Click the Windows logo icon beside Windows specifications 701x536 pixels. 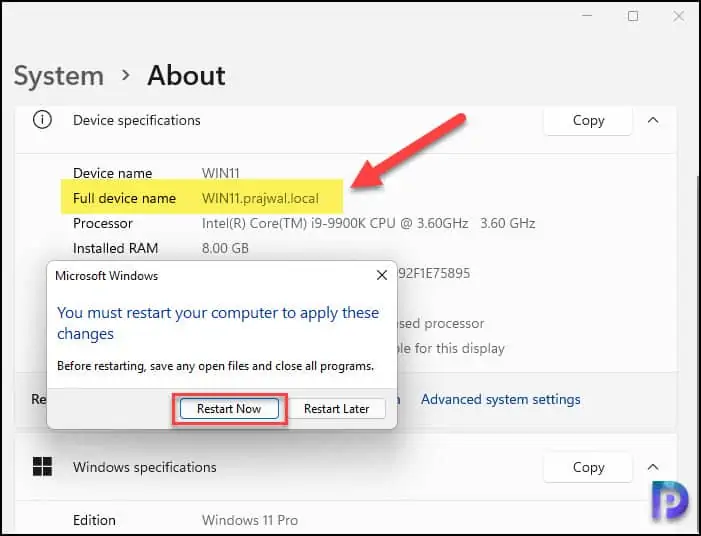42,467
